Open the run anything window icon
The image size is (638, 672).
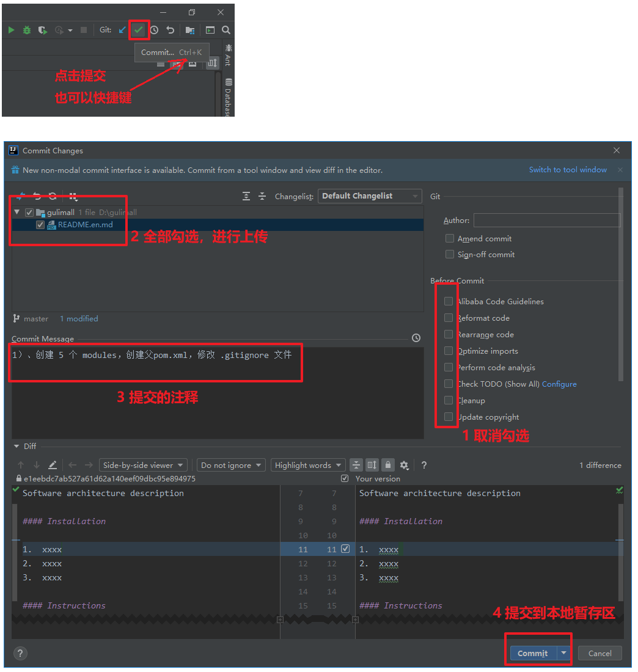[210, 30]
